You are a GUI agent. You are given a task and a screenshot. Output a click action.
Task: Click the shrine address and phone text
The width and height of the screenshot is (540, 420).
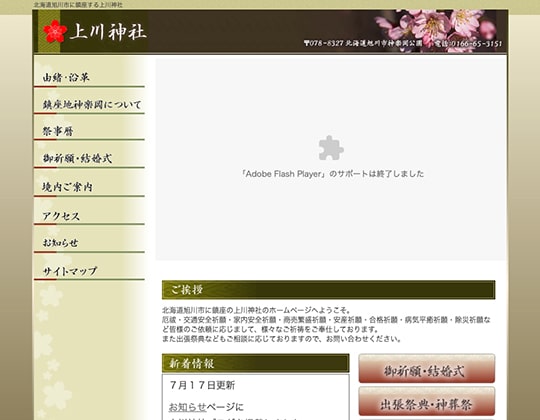pos(403,43)
